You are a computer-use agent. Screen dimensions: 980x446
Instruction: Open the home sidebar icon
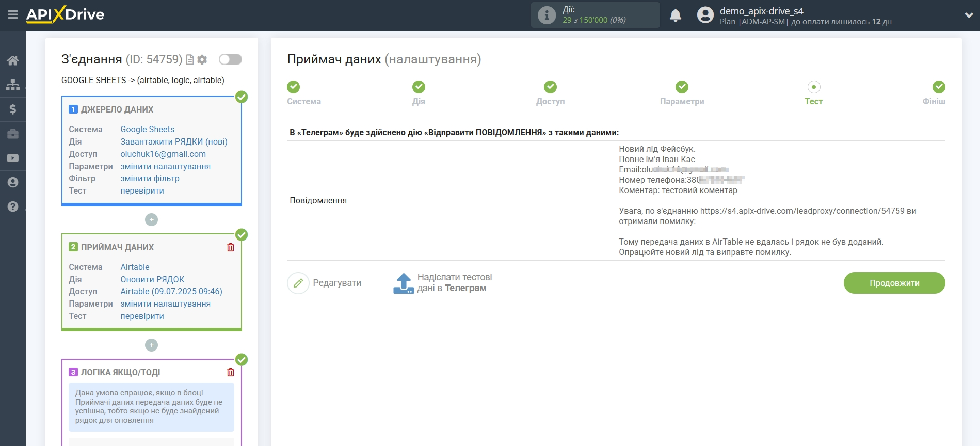[13, 60]
